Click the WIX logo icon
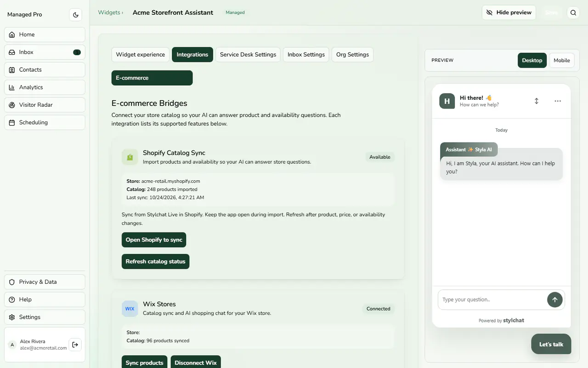Image resolution: width=588 pixels, height=368 pixels. click(x=130, y=309)
